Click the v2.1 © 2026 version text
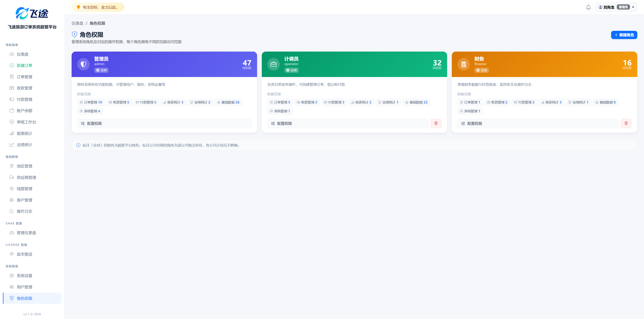This screenshot has height=319, width=644. coord(32,314)
